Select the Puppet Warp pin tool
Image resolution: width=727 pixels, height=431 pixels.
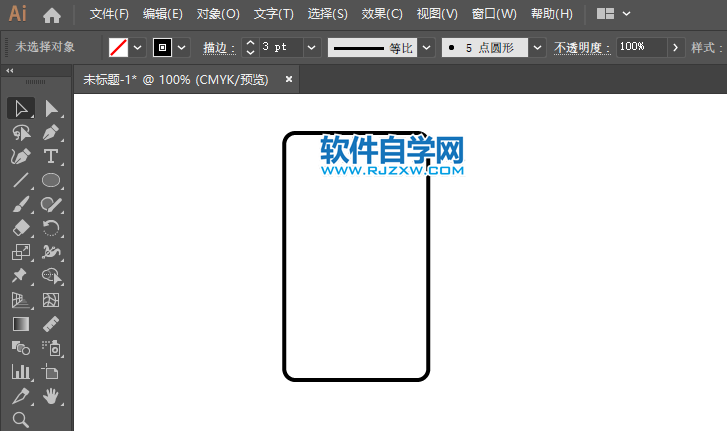tap(21, 276)
